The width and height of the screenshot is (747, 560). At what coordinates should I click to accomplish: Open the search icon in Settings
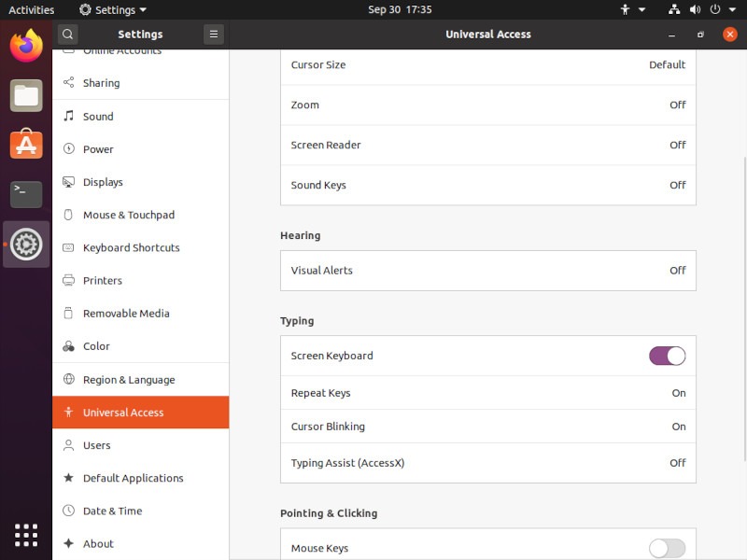click(66, 34)
